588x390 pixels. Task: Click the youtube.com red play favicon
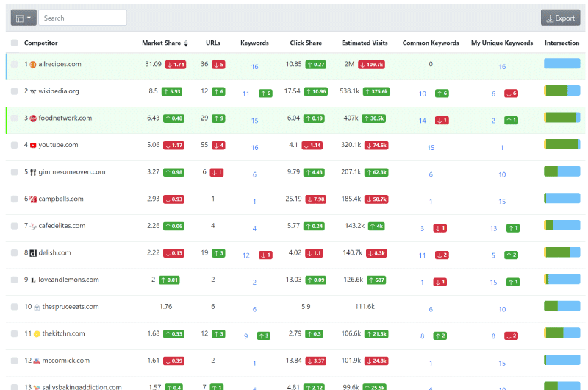[x=33, y=145]
